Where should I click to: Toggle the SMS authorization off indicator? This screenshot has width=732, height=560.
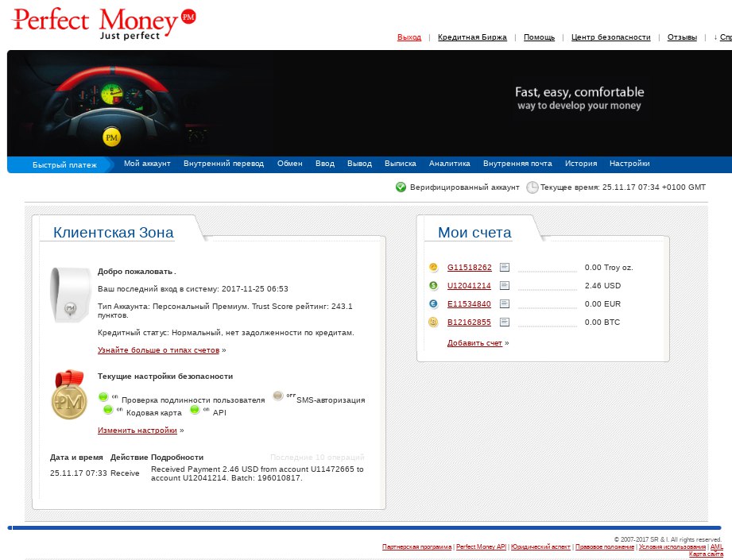tap(277, 396)
